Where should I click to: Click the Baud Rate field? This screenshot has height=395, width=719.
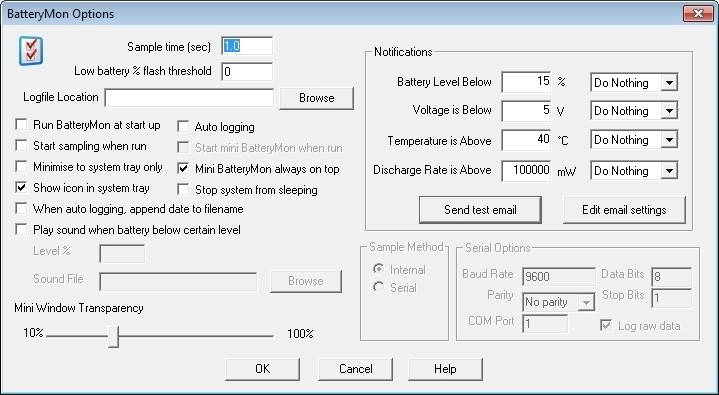pos(559,276)
